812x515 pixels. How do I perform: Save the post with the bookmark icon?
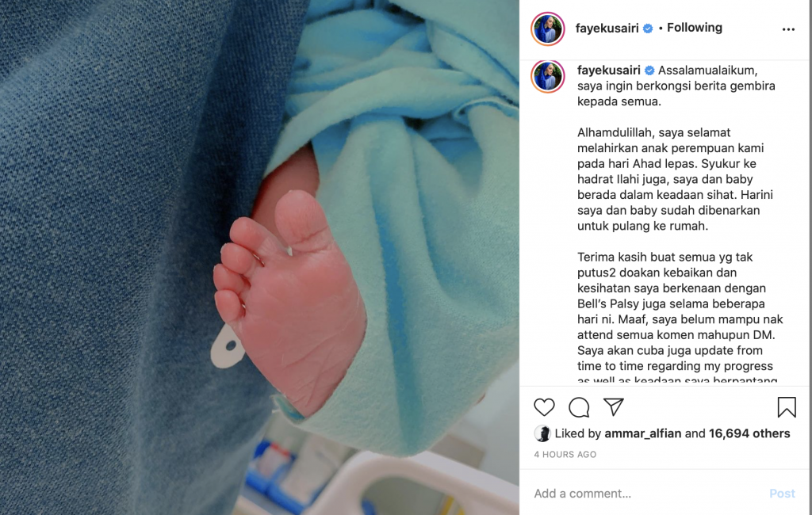pos(786,406)
